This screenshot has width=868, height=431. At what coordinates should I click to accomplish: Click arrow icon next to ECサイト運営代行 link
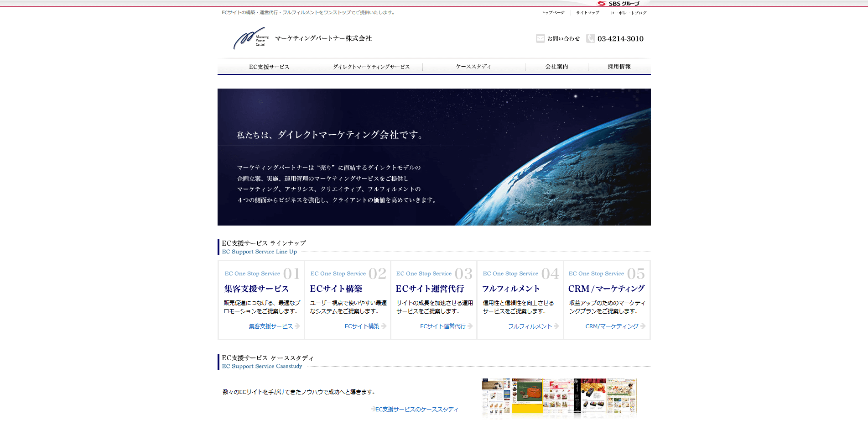pyautogui.click(x=470, y=326)
